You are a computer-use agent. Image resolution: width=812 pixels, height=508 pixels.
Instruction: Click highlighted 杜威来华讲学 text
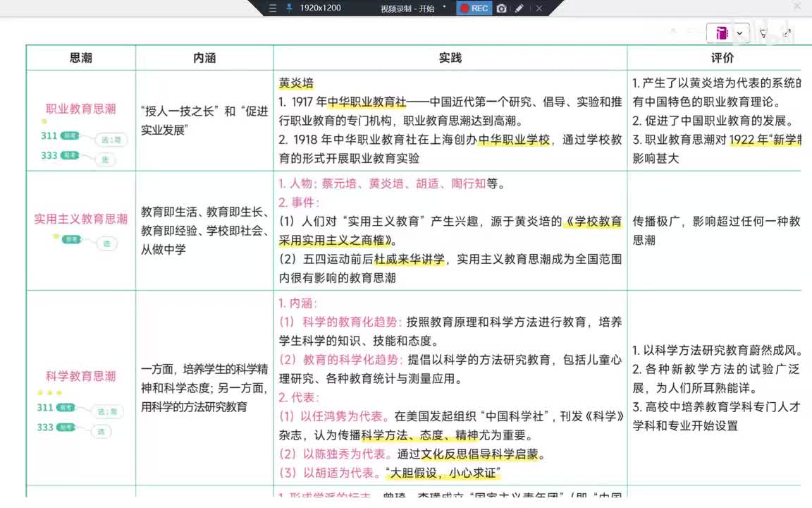coord(410,259)
